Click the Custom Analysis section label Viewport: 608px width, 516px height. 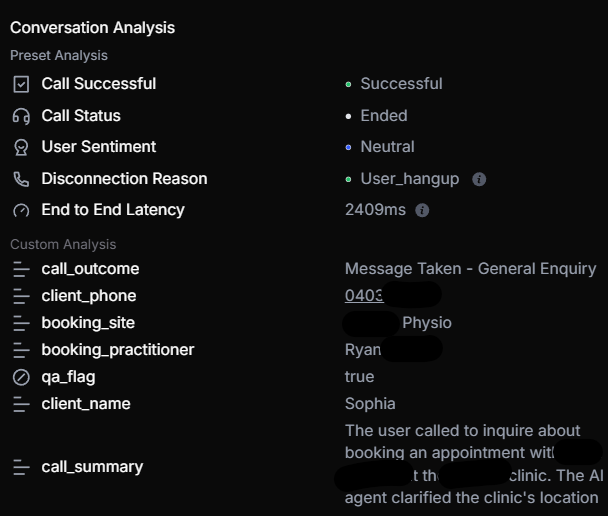pyautogui.click(x=63, y=245)
